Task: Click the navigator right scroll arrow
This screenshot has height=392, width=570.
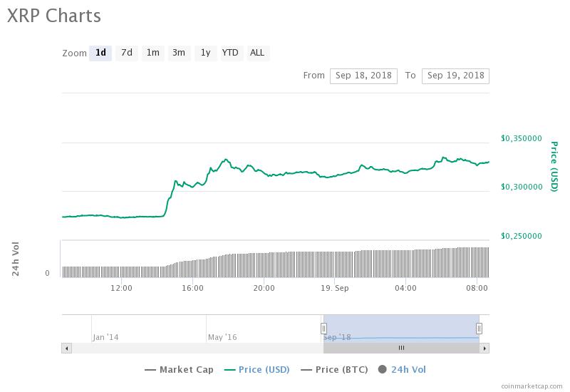Action: [484, 348]
